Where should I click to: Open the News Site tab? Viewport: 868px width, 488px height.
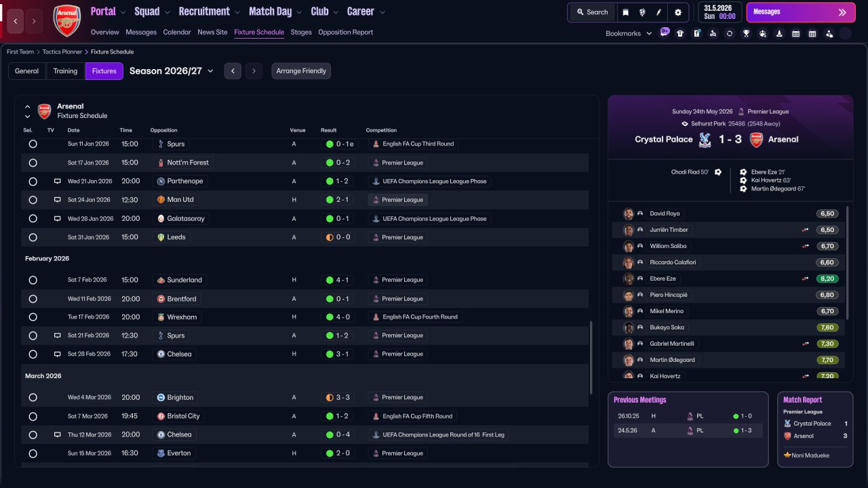pos(212,32)
